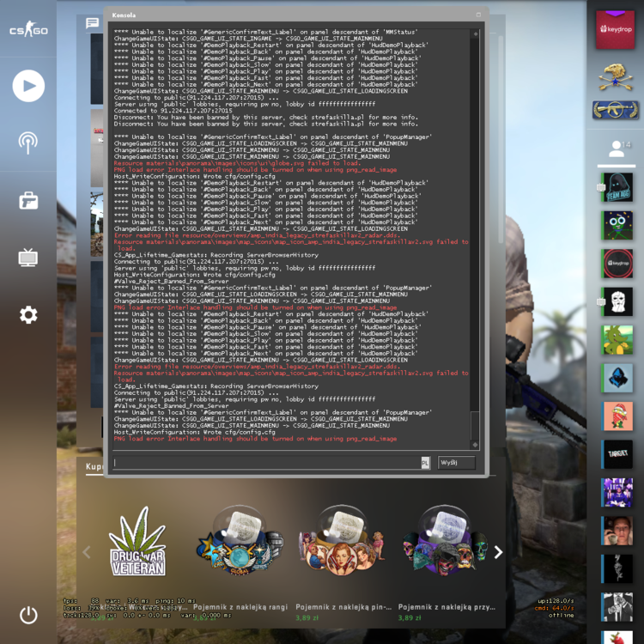Select the black-and-white suit friend avatar
The image size is (644, 644).
coord(617,607)
